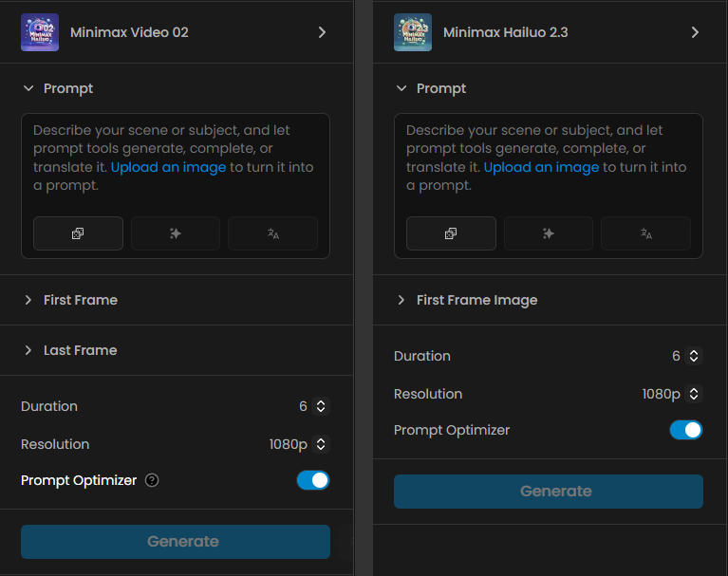Click the sparkle enhance icon in Minimax Video 02 prompt
This screenshot has height=576, width=728.
(x=176, y=233)
